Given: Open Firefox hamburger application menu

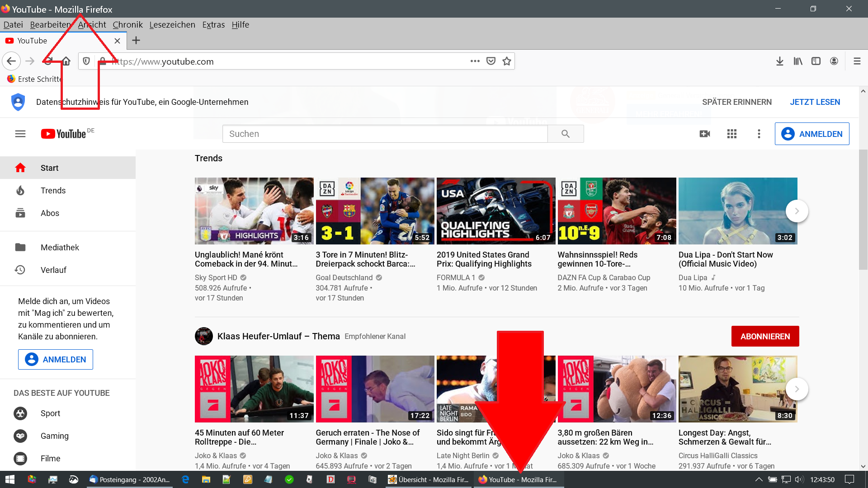Looking at the screenshot, I should [x=857, y=61].
